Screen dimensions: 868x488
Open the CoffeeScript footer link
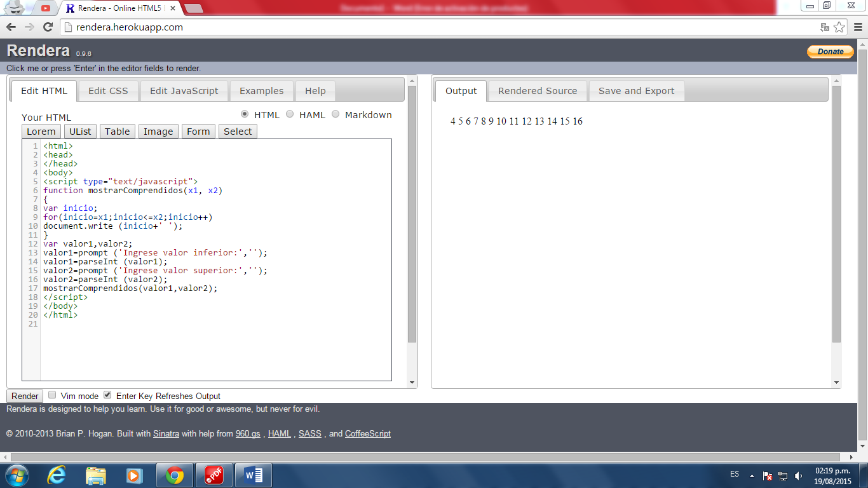368,434
